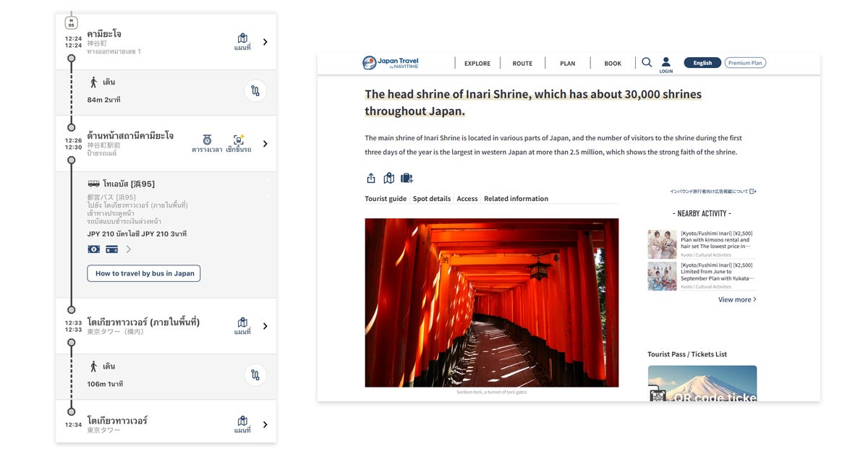The width and height of the screenshot is (868, 454).
Task: Open the map for the คามิยะโจ stop
Action: coord(242,42)
